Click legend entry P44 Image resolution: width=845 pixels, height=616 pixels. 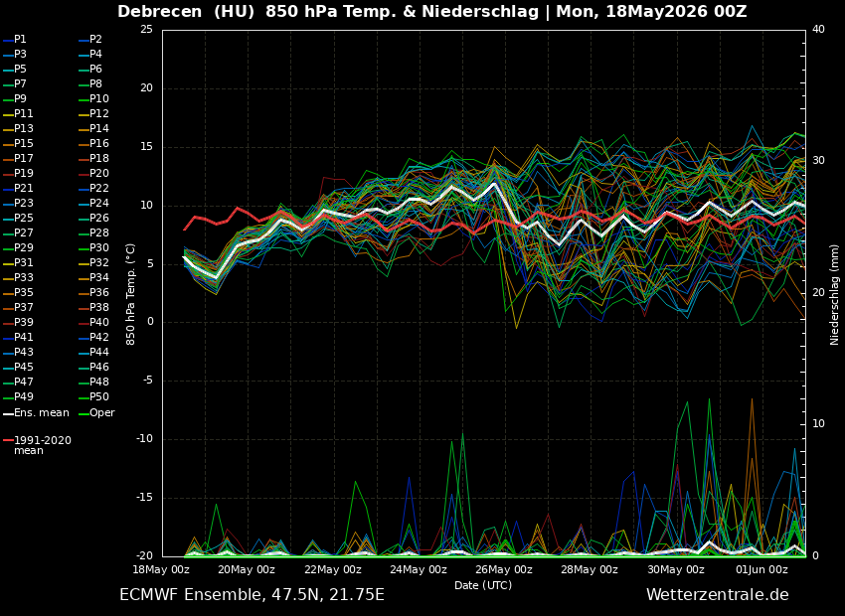93,352
